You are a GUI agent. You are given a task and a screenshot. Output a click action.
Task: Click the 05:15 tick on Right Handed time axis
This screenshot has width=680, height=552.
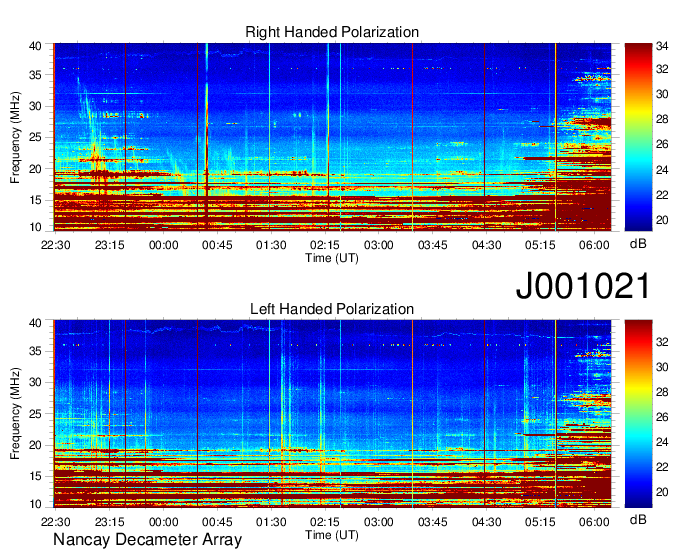540,245
